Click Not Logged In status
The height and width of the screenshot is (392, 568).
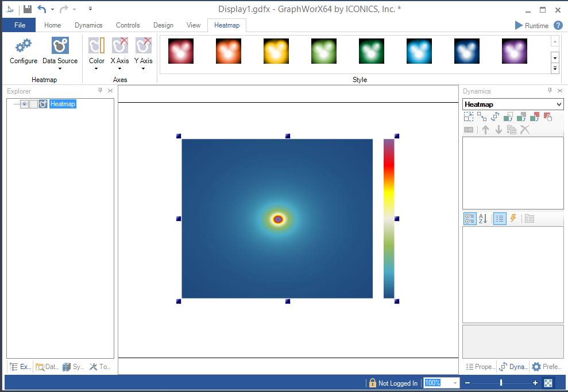393,383
